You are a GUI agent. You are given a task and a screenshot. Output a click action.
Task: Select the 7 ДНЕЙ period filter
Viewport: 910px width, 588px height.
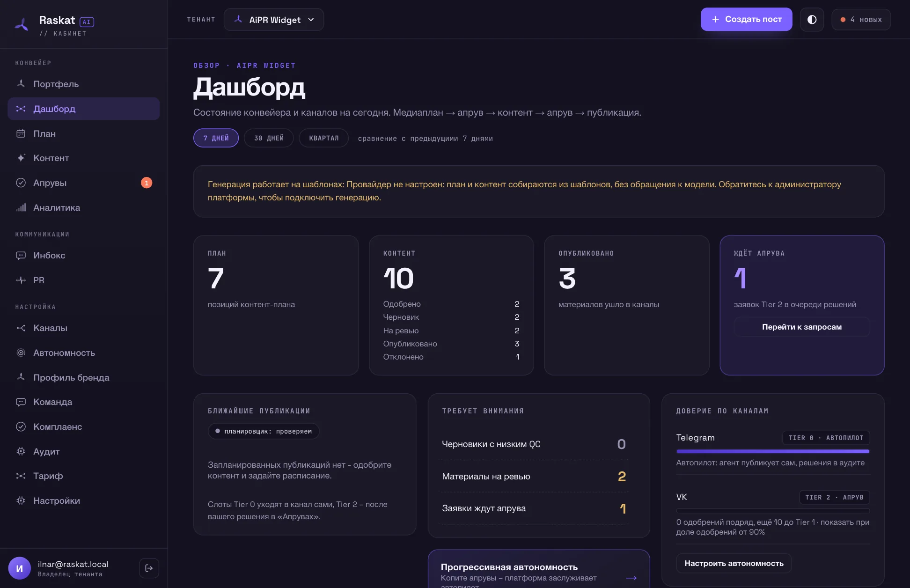216,138
